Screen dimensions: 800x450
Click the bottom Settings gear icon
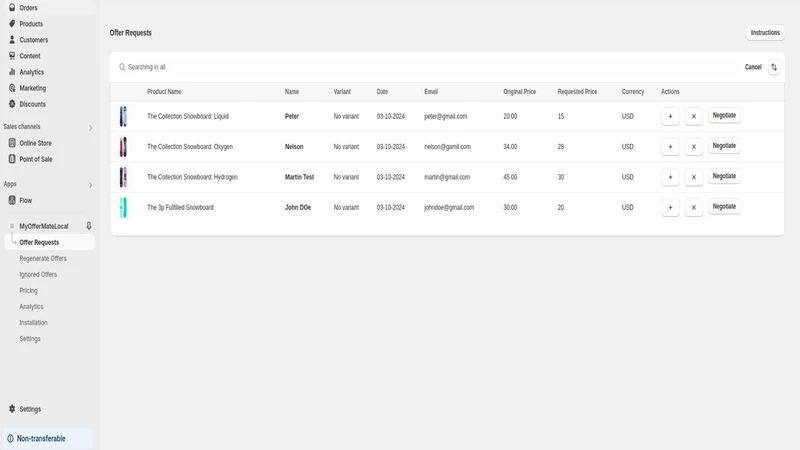click(x=12, y=409)
